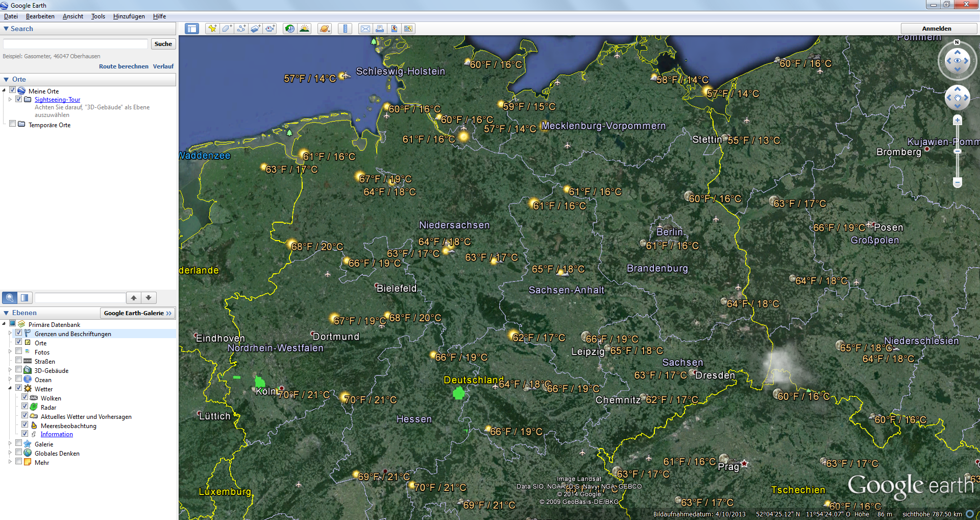Open the Information link under Wetter

[57, 434]
